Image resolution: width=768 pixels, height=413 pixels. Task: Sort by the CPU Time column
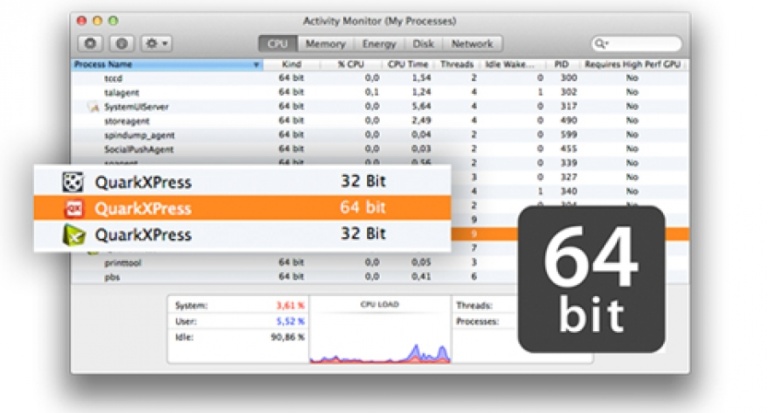[408, 64]
